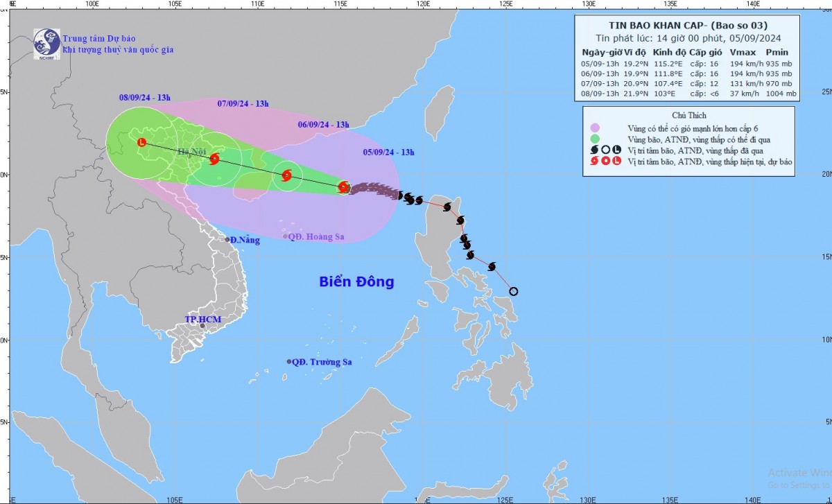Click the 08/09-13h forecast table row
832x504 pixels.
tap(689, 94)
